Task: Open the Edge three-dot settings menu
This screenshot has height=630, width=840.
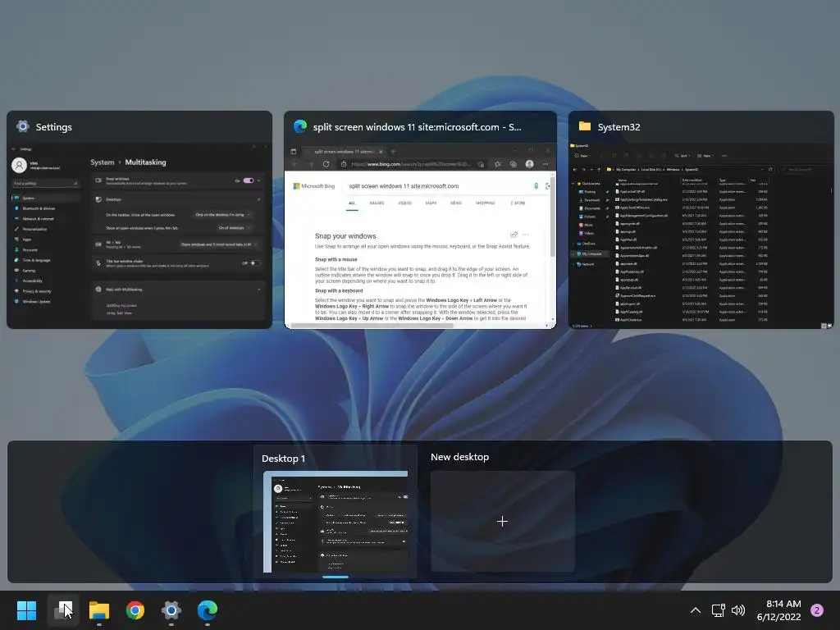Action: tap(546, 164)
